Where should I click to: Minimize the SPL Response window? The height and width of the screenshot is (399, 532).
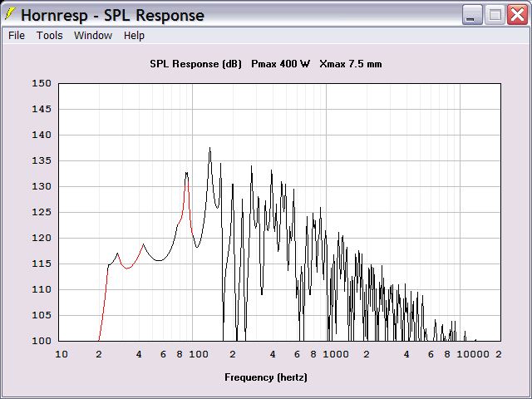[472, 15]
